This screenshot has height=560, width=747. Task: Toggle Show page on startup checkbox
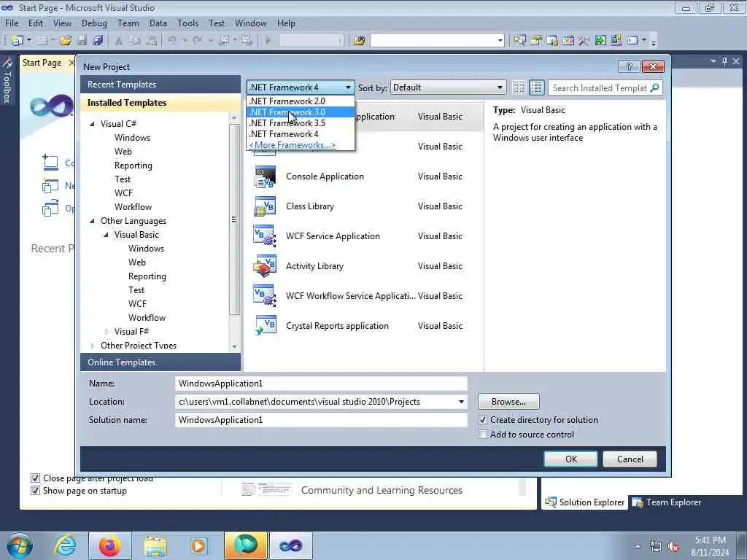[35, 491]
